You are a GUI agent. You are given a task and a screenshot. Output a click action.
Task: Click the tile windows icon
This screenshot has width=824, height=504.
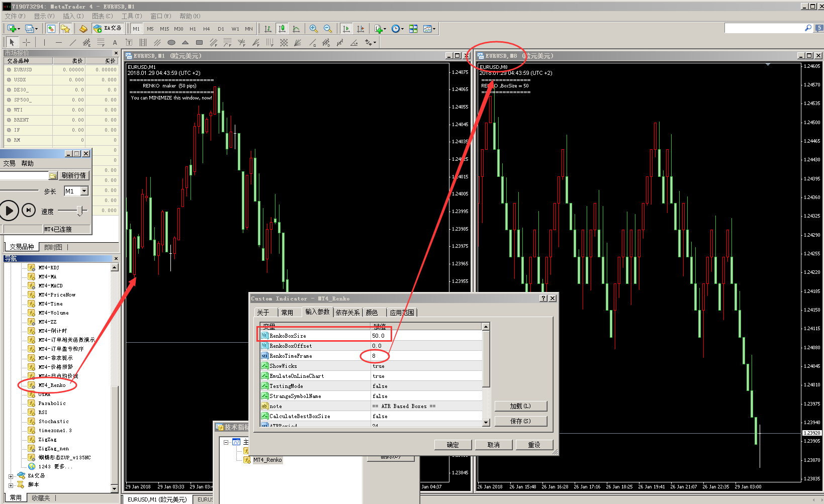point(413,29)
